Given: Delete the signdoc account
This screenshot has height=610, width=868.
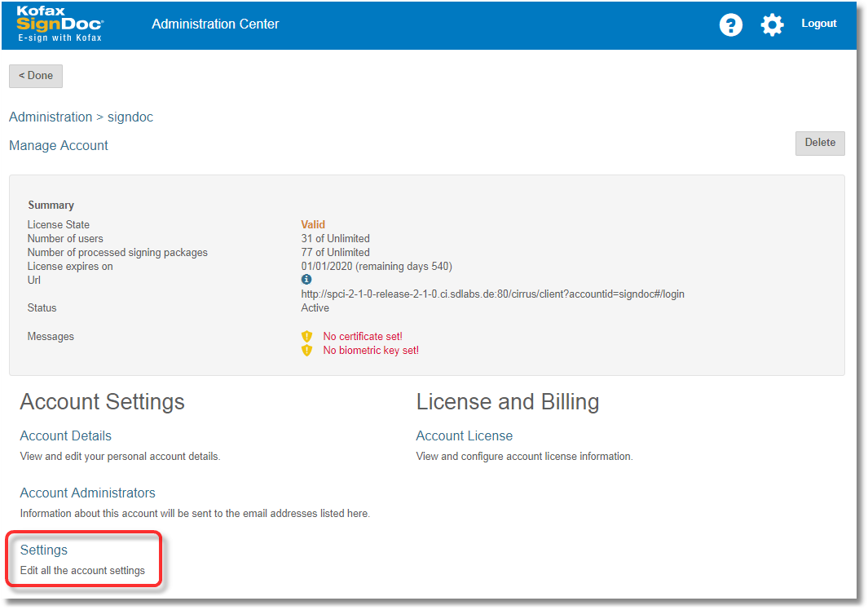Looking at the screenshot, I should 819,143.
